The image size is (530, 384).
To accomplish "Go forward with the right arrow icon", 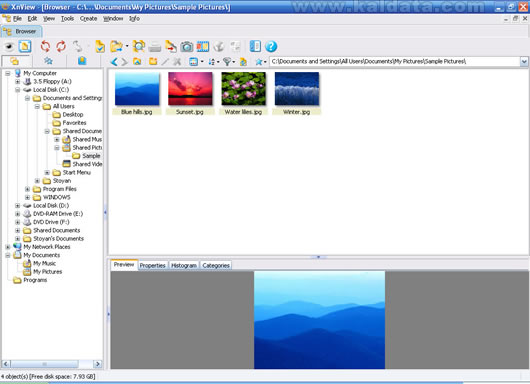I will pos(125,62).
